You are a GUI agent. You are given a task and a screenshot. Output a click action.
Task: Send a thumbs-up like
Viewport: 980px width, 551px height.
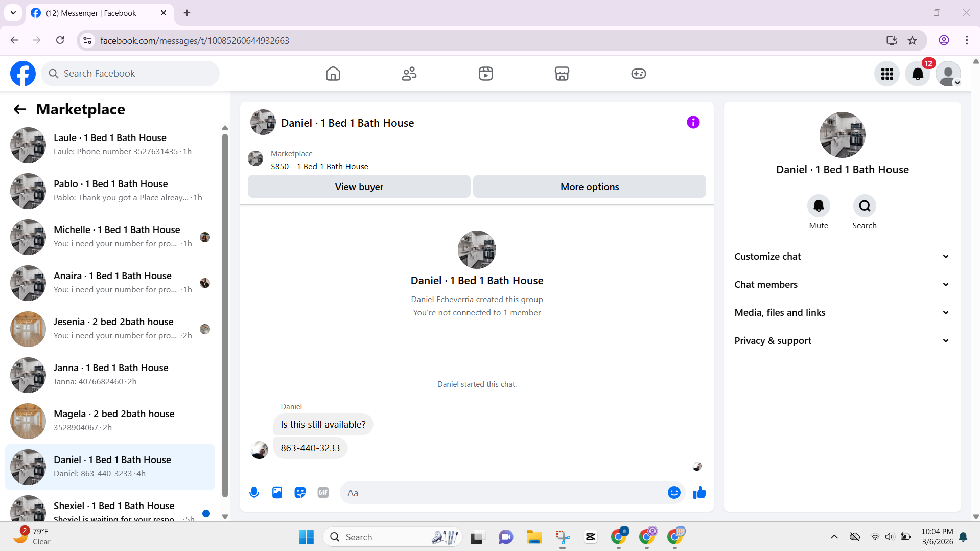coord(699,493)
